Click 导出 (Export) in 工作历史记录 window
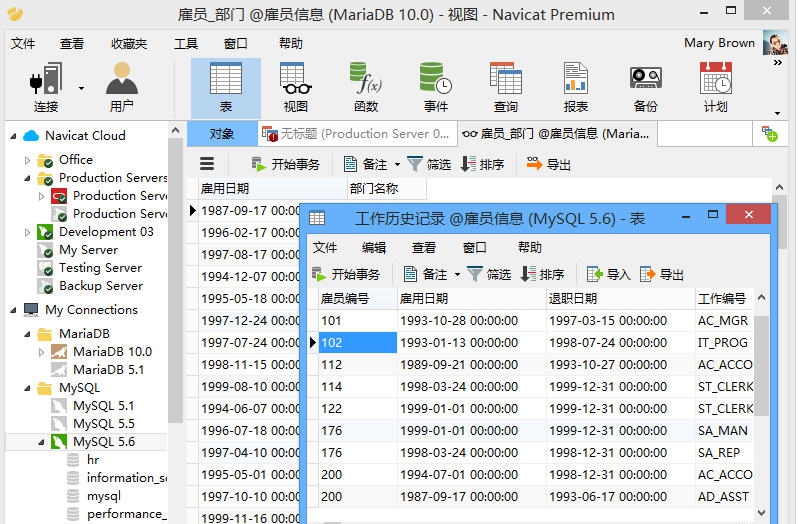 tap(662, 275)
